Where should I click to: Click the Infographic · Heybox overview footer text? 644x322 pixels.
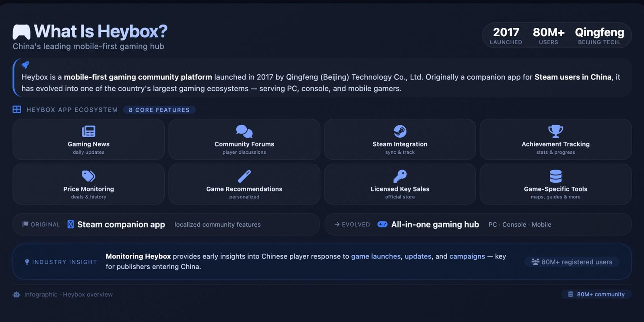click(68, 295)
